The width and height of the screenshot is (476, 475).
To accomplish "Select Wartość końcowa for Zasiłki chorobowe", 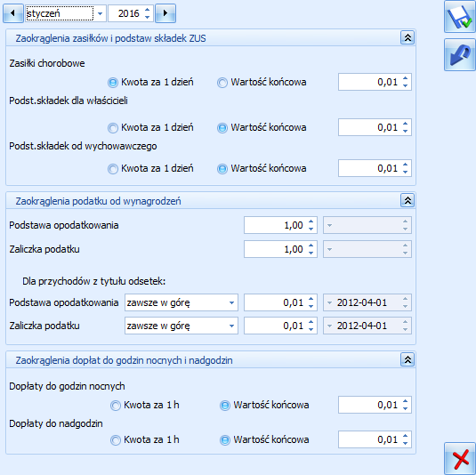I will [x=262, y=82].
